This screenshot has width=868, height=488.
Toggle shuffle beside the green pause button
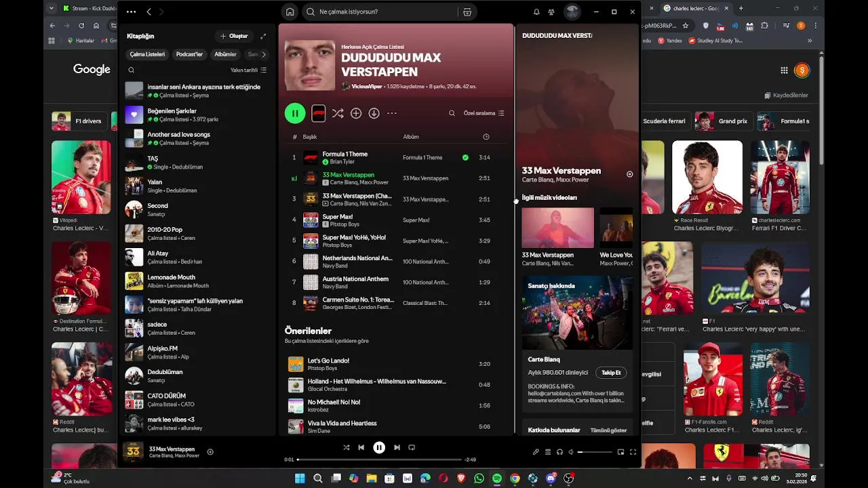click(x=338, y=113)
